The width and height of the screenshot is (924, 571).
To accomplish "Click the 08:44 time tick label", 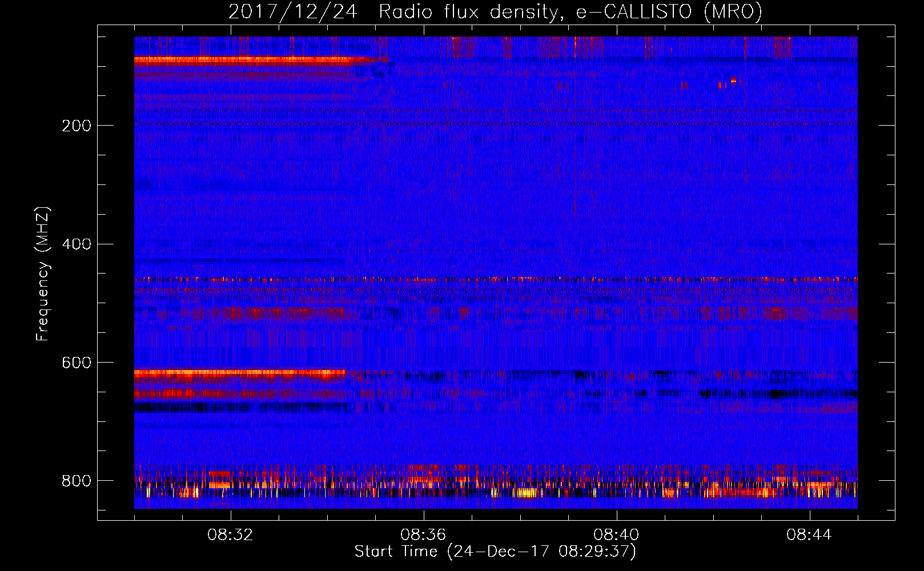I will [x=809, y=535].
